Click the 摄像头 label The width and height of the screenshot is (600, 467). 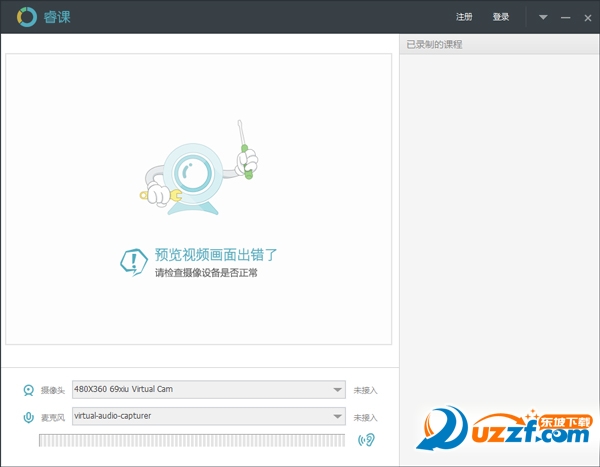click(53, 390)
